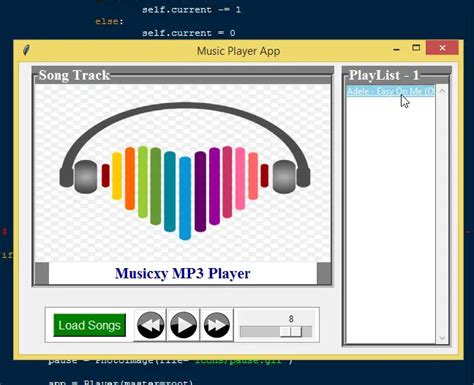Minimize the Music Player App window
This screenshot has height=385, width=474.
pos(396,49)
